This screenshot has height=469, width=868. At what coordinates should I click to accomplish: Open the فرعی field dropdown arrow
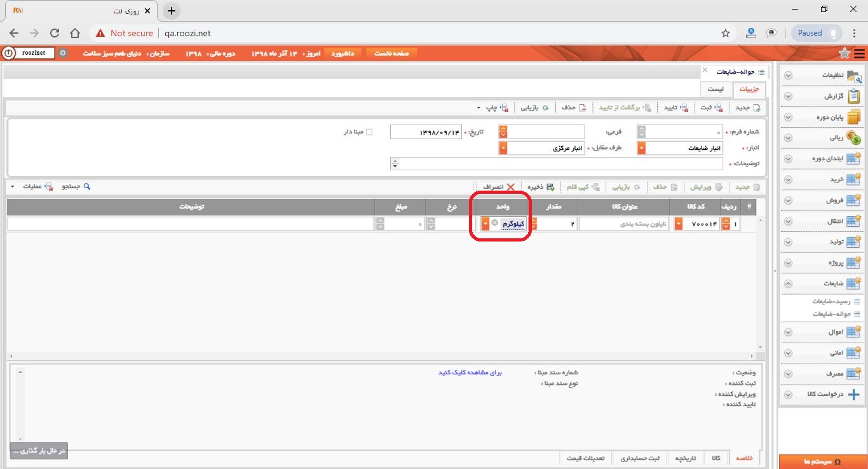pyautogui.click(x=503, y=132)
